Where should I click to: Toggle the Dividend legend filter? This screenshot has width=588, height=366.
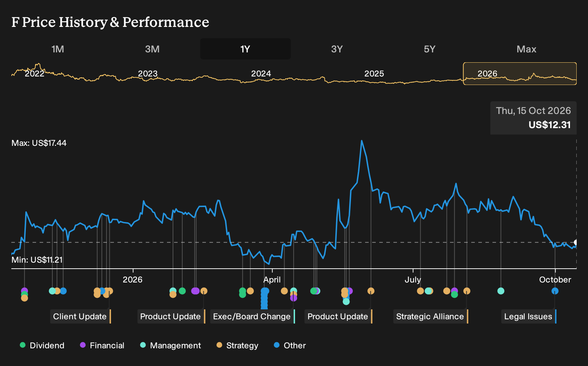click(42, 345)
